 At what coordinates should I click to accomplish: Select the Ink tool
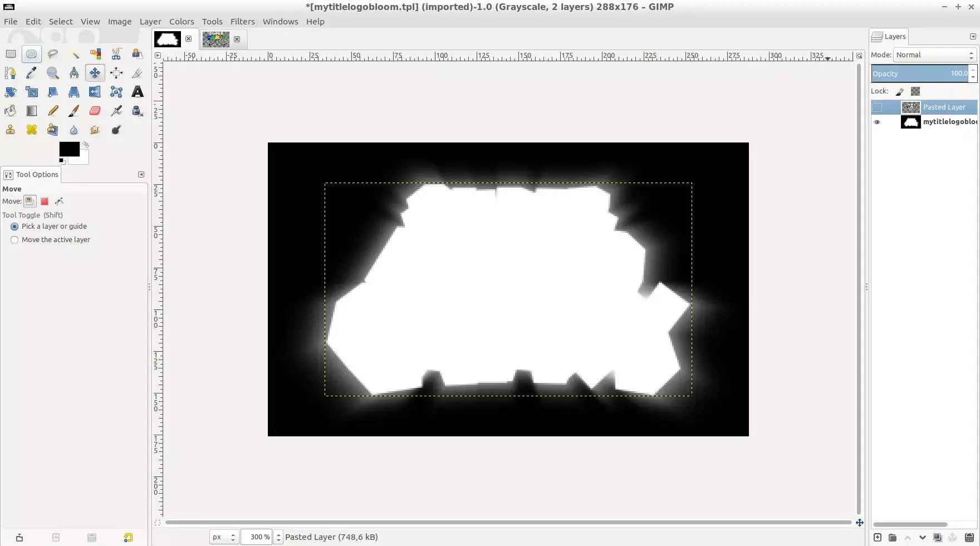138,111
